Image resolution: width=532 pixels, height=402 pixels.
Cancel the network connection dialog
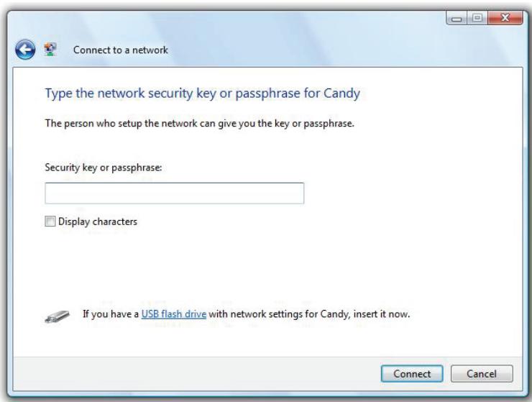(x=482, y=374)
